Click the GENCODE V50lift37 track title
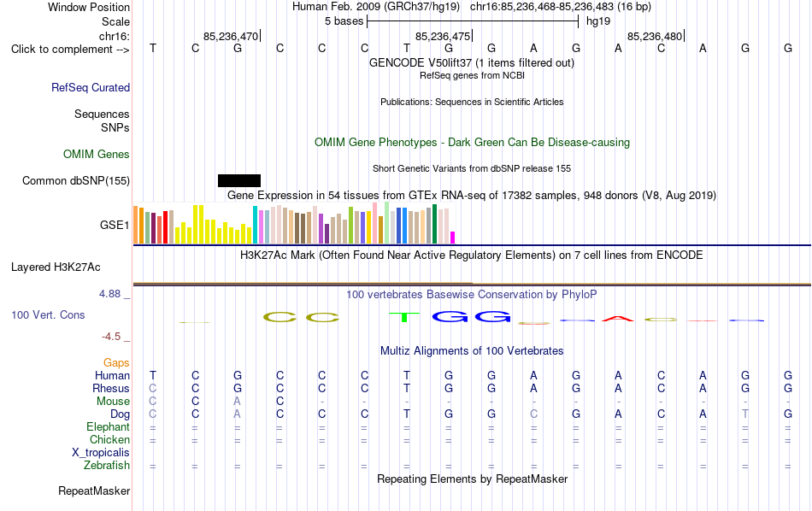The image size is (812, 511). click(x=472, y=62)
